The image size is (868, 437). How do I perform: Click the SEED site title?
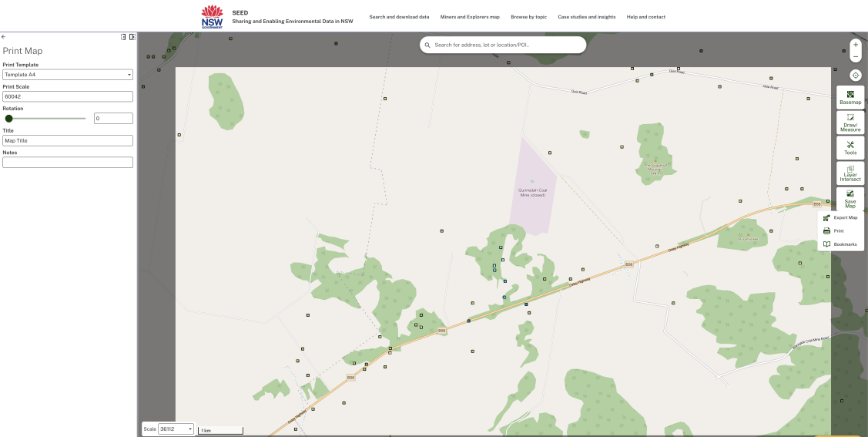[x=240, y=13]
